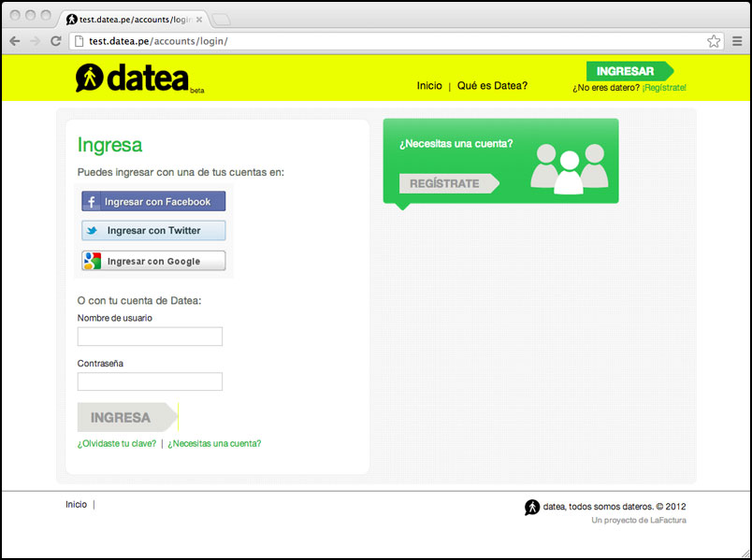Click the "datea, todos somos dateros. © 2012" text
The height and width of the screenshot is (560, 752).
[615, 507]
